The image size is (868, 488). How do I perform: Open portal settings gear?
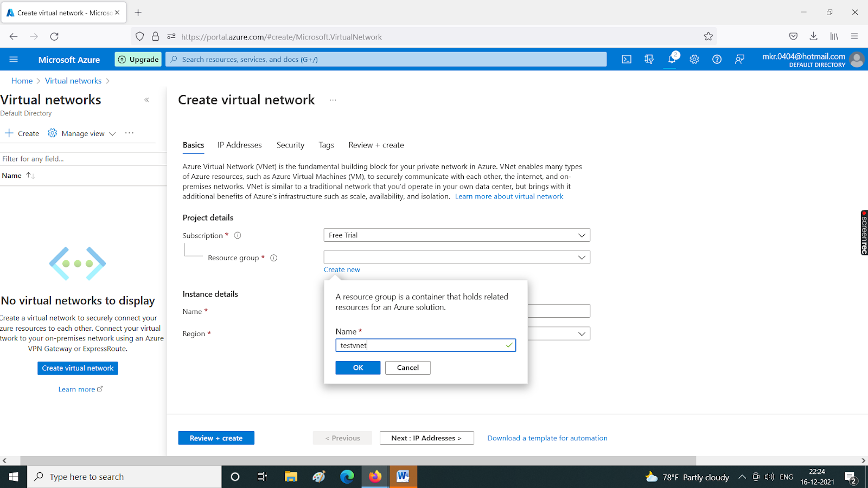click(694, 60)
